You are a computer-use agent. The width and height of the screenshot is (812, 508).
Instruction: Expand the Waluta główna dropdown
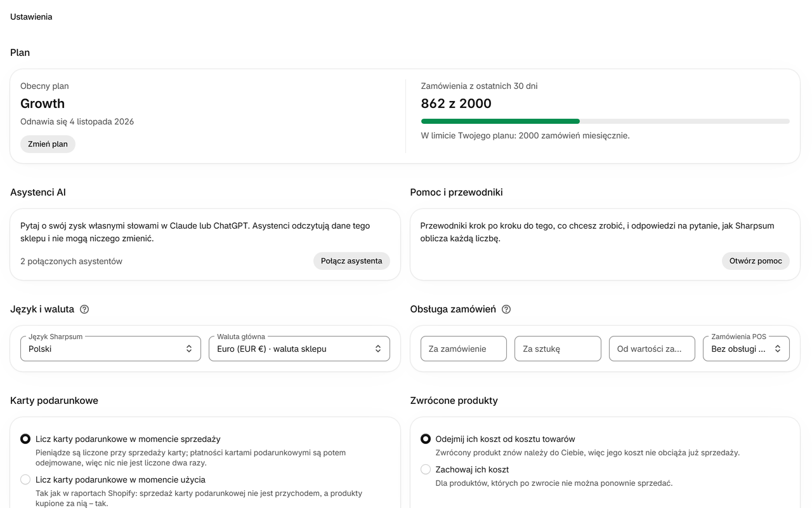point(299,349)
